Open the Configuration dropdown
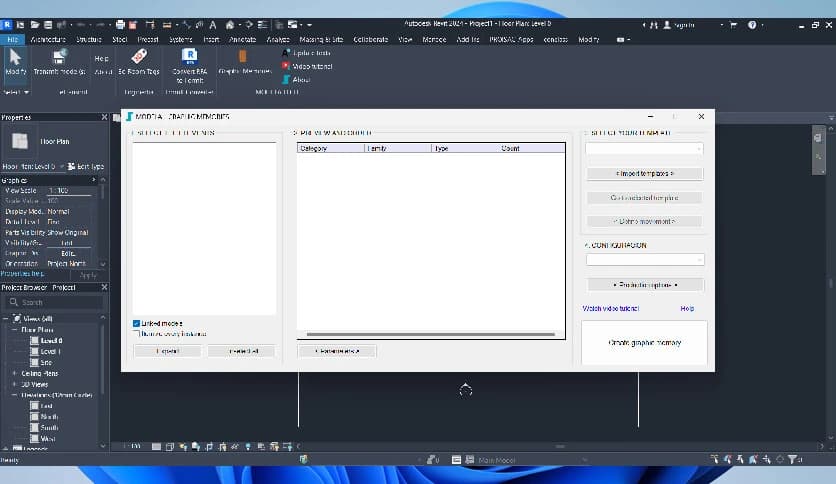 644,259
